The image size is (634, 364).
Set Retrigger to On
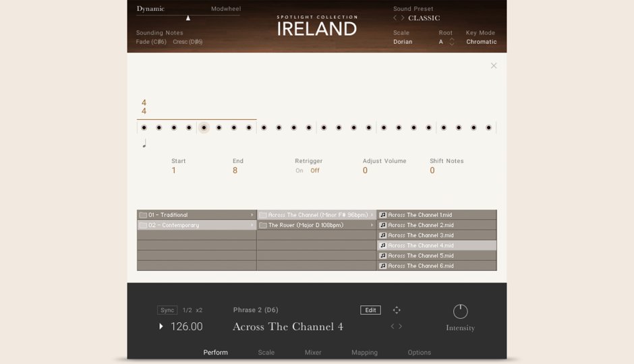click(299, 171)
